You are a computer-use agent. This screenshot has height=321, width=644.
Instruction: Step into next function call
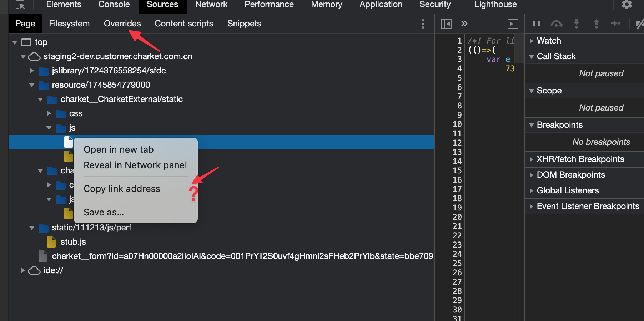[577, 24]
